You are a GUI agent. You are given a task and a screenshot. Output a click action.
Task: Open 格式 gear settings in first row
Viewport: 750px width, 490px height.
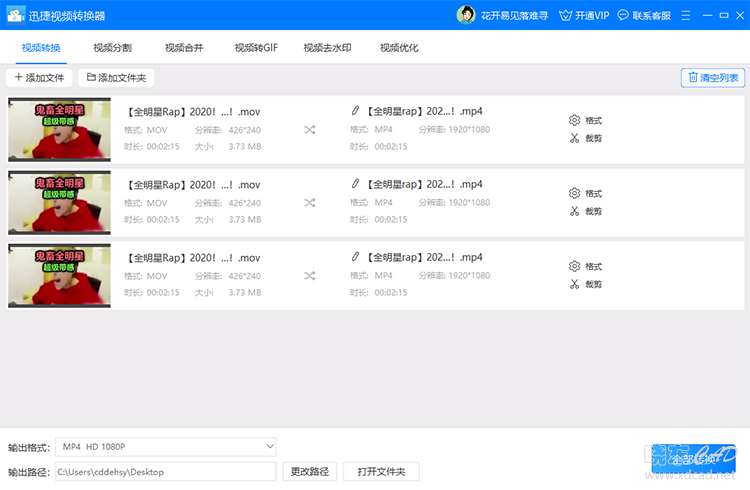pyautogui.click(x=585, y=120)
